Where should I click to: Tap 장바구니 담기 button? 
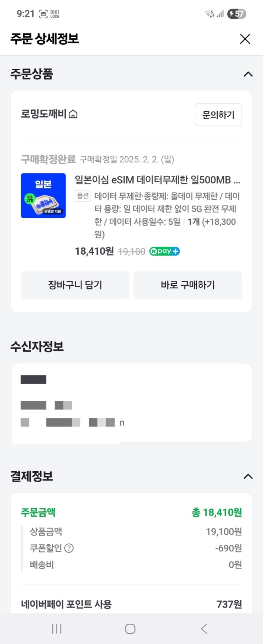point(75,285)
